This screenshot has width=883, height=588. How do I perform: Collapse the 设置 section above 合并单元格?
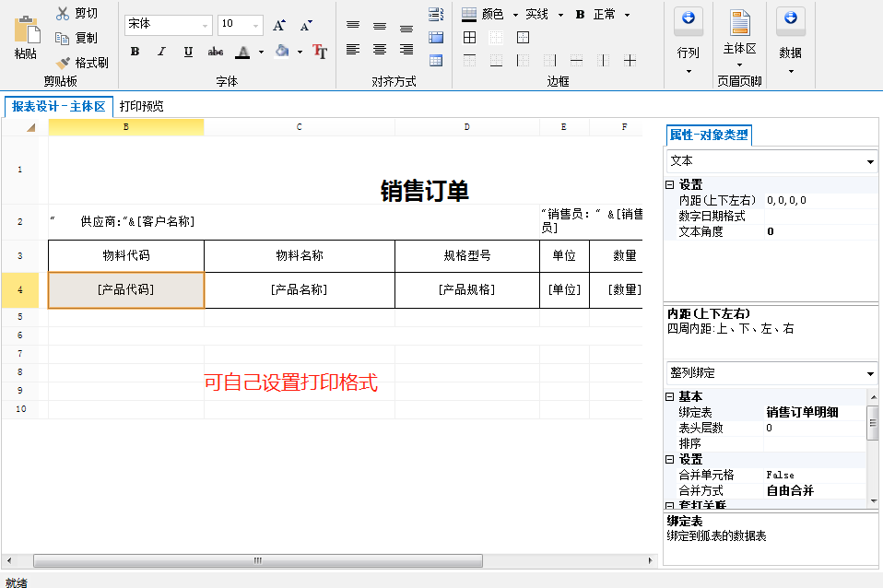pos(669,460)
